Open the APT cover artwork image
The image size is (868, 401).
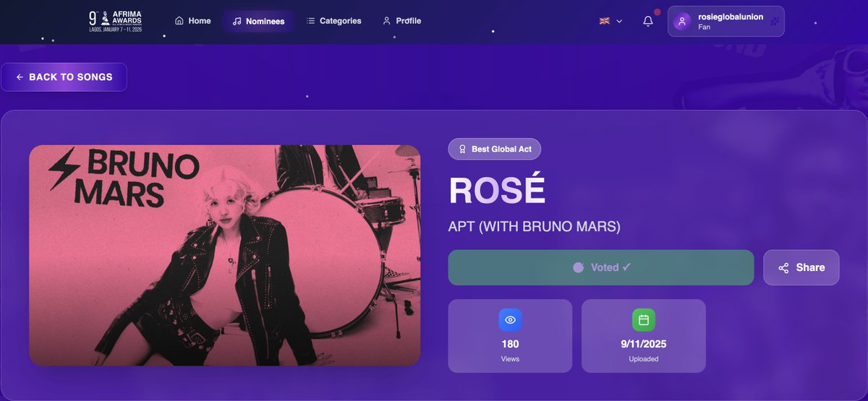224,255
